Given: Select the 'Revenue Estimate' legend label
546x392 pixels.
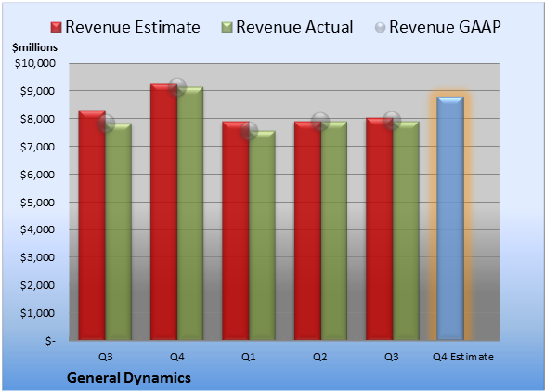Looking at the screenshot, I should pyautogui.click(x=133, y=27).
